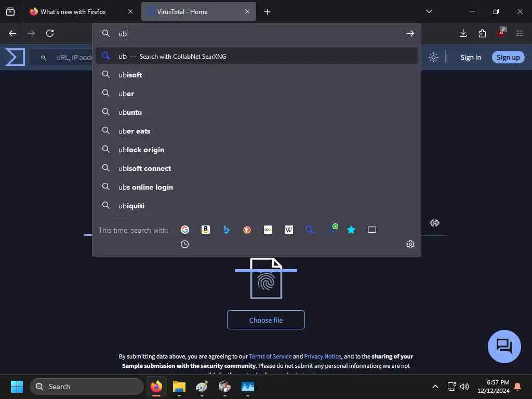532x399 pixels.
Task: Open the Extensions puzzle-piece menu
Action: (x=482, y=33)
